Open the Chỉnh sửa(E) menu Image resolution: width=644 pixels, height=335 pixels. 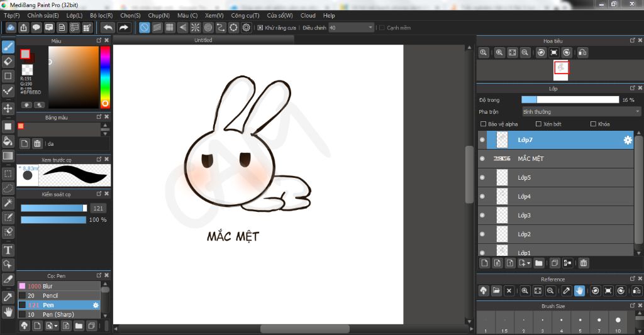tap(43, 15)
